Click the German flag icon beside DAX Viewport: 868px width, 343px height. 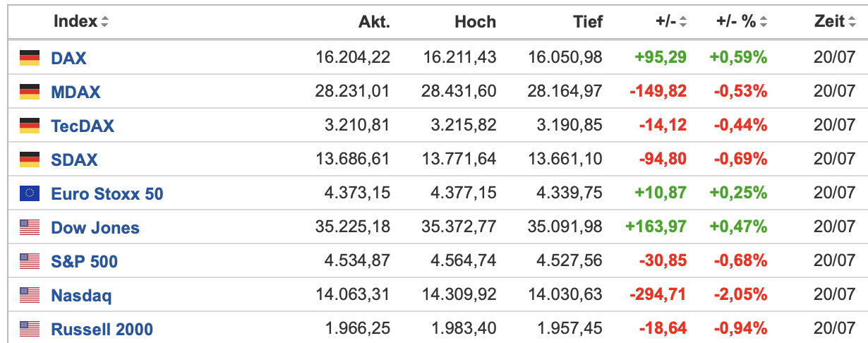[x=30, y=58]
